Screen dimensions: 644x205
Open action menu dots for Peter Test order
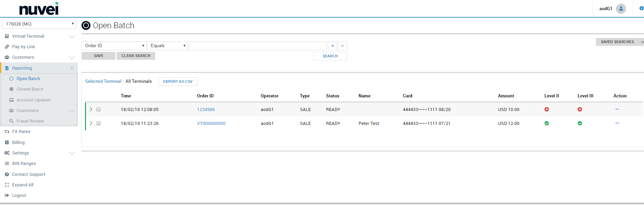(617, 123)
